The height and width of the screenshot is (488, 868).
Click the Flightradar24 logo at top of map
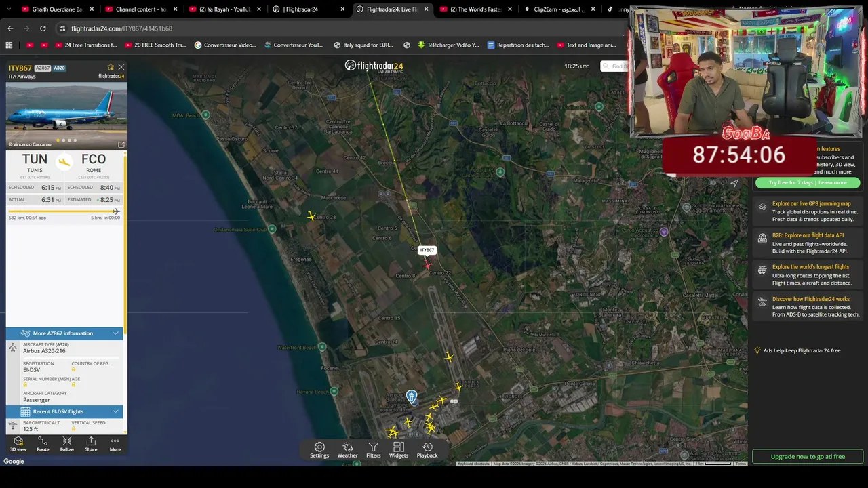(374, 66)
